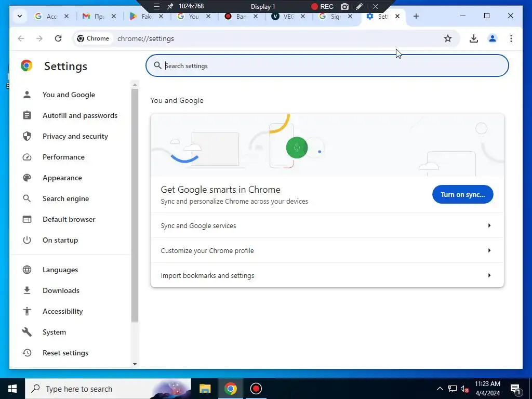Expand Customize your Chrome profile arrow
Viewport: 532px width, 399px height.
pyautogui.click(x=489, y=250)
